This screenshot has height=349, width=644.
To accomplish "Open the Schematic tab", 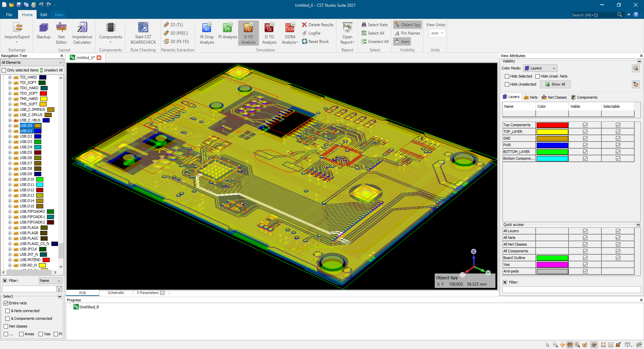I will pyautogui.click(x=116, y=293).
